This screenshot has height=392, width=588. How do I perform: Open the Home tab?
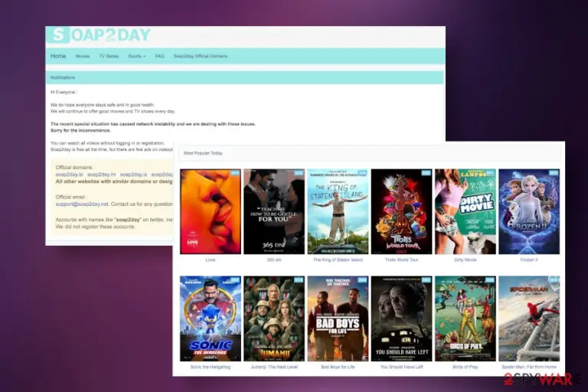coord(58,56)
